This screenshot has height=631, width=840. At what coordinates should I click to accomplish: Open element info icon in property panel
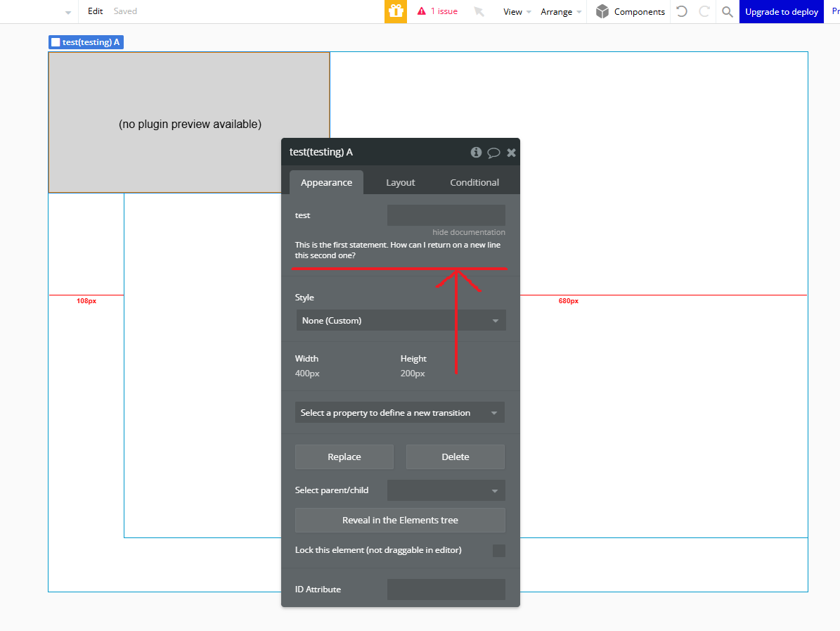(476, 152)
